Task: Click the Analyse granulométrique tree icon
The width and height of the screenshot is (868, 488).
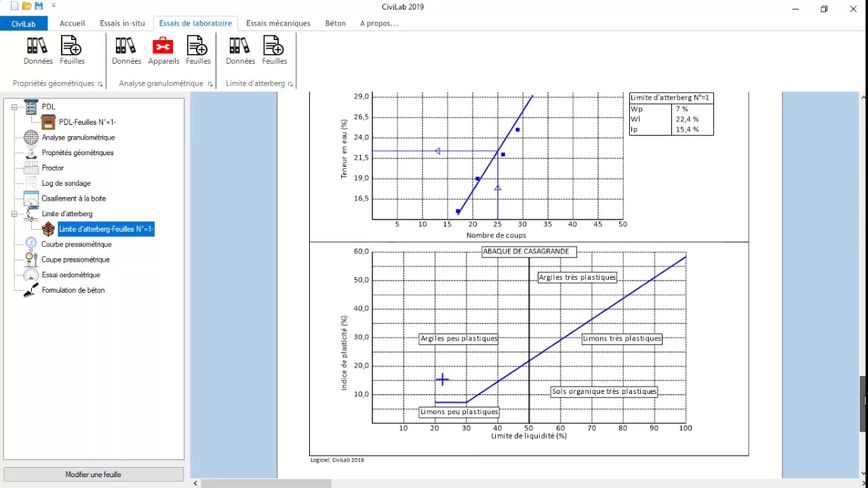Action: pyautogui.click(x=31, y=138)
